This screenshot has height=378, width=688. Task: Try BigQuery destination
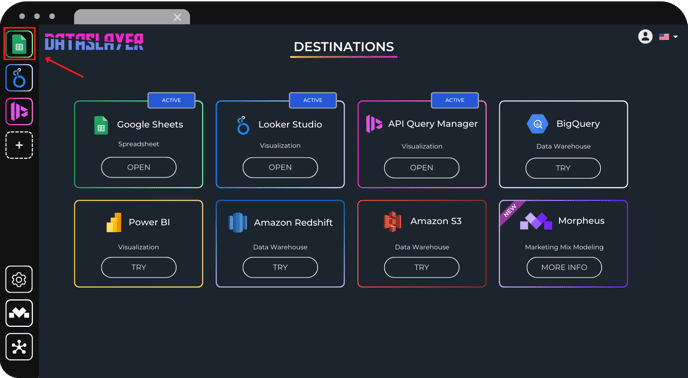(563, 169)
